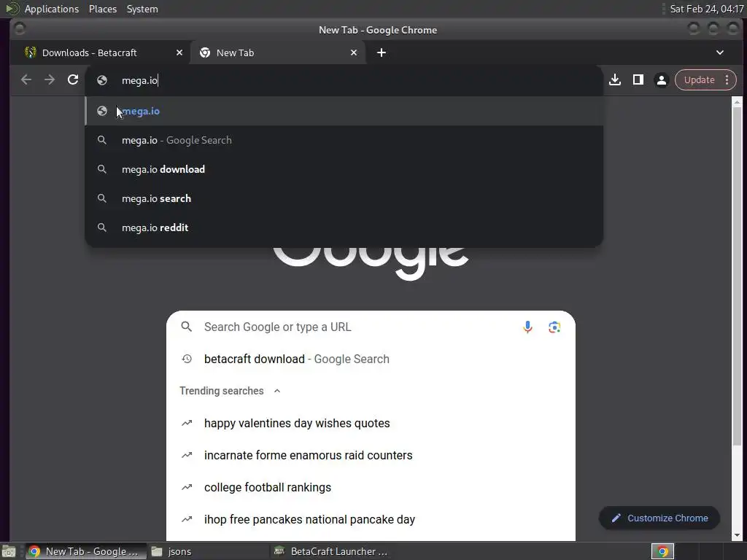Open Chrome downloads tray icon
The image size is (747, 560).
coord(615,79)
